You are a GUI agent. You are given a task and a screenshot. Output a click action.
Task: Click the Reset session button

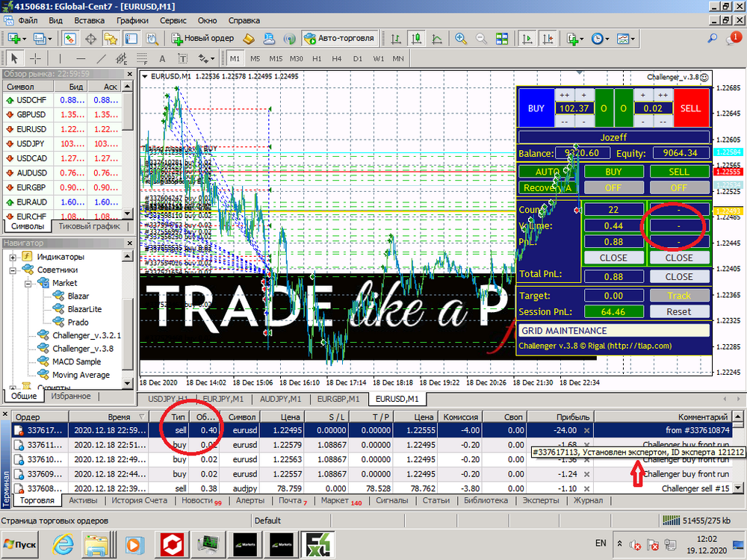click(679, 312)
